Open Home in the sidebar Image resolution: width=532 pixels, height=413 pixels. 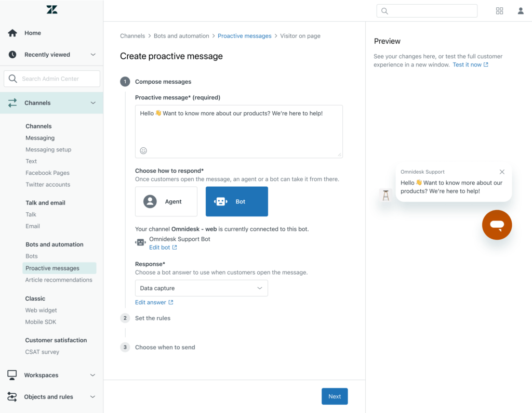(33, 33)
